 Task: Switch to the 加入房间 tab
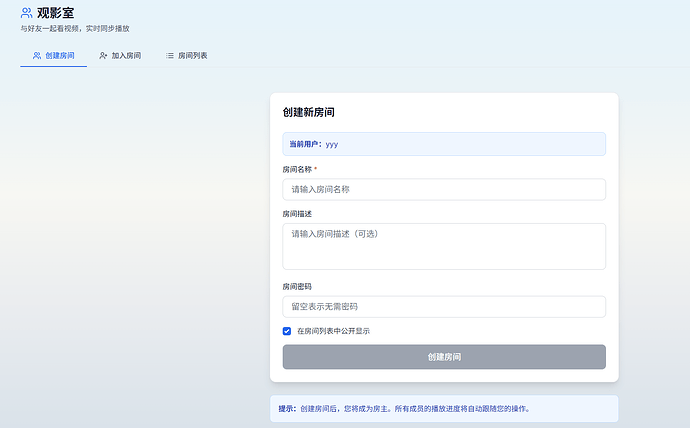(x=120, y=56)
